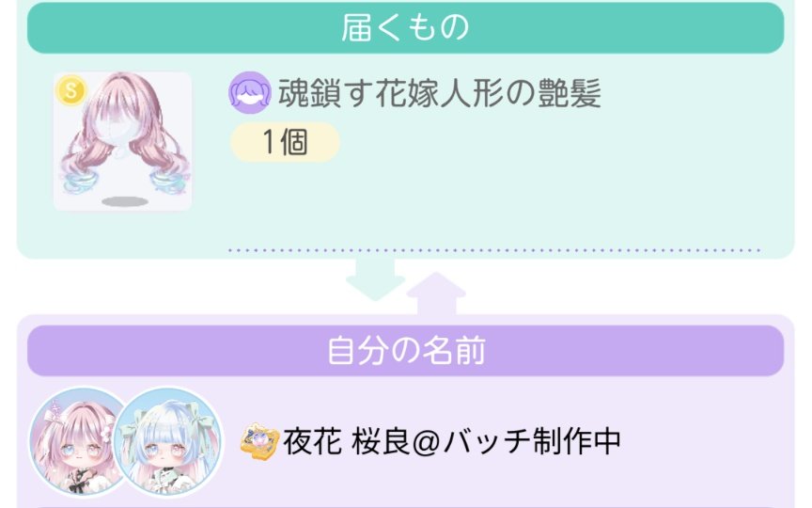Open the blue-haired avatar with green ribbons
Image resolution: width=812 pixels, height=508 pixels.
167,442
